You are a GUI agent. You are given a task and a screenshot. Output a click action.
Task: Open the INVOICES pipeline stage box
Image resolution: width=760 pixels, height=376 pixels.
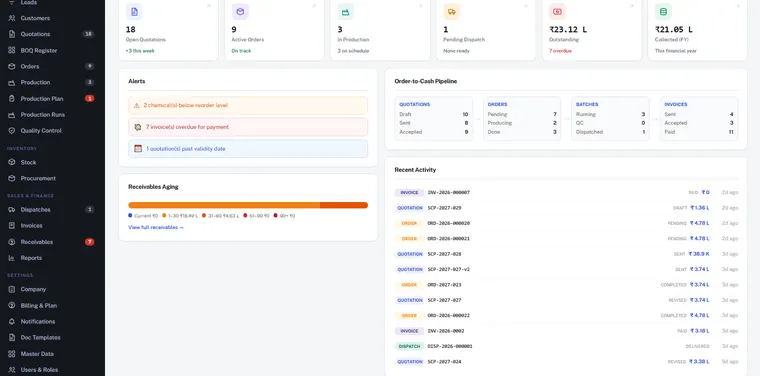[x=699, y=119]
